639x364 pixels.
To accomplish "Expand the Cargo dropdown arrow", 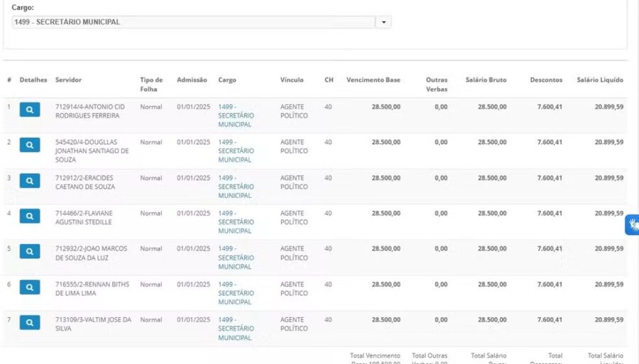I will 383,23.
